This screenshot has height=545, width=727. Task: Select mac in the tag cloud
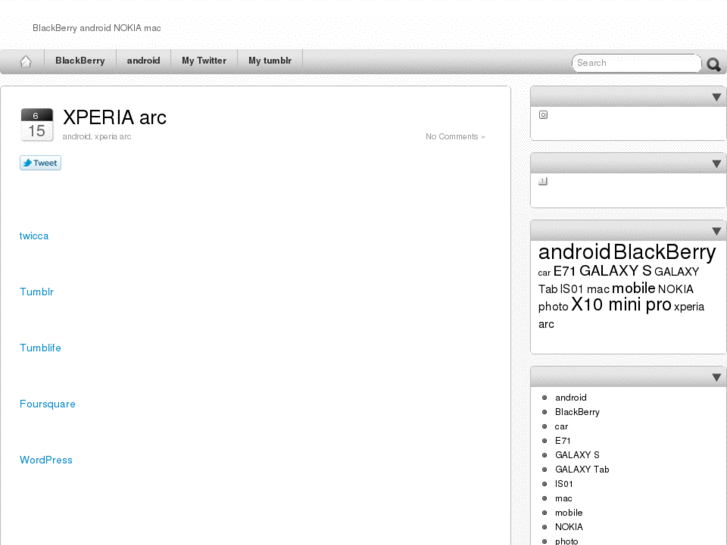pos(598,289)
